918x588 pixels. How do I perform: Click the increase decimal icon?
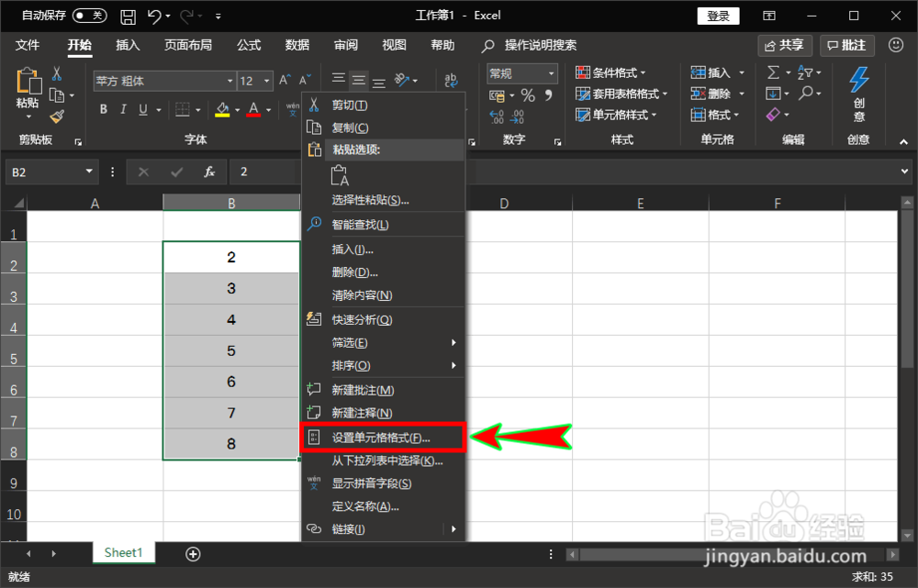coord(497,117)
